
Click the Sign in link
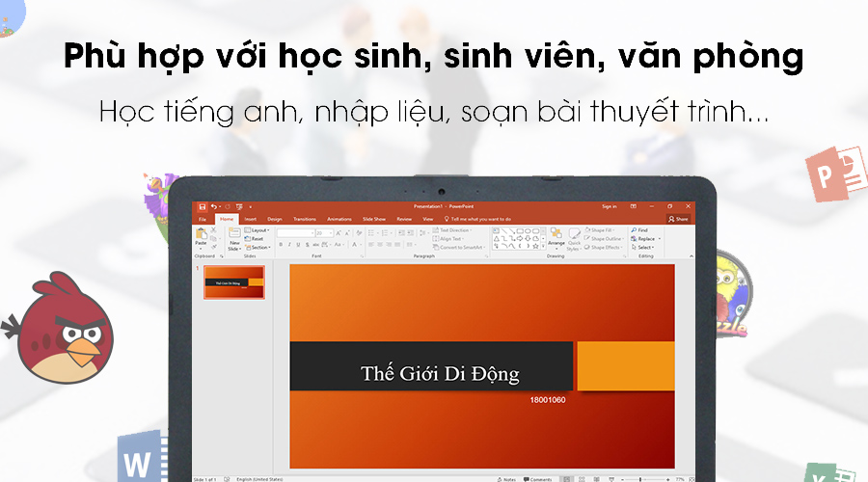coord(610,206)
